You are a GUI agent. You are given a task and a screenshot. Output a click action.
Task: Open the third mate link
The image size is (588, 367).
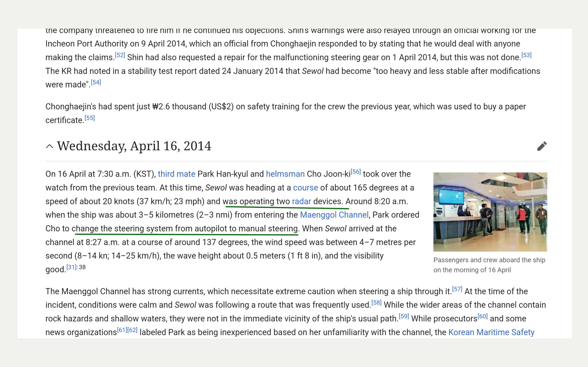pyautogui.click(x=176, y=174)
